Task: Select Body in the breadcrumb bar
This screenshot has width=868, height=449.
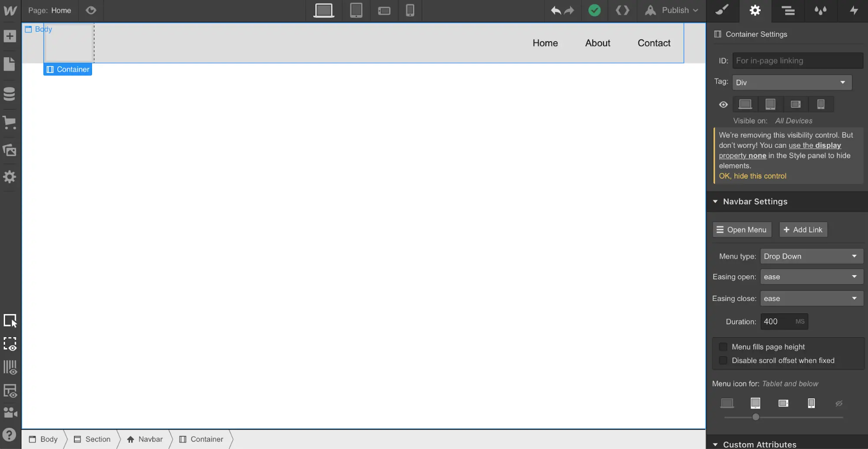Action: pos(43,439)
